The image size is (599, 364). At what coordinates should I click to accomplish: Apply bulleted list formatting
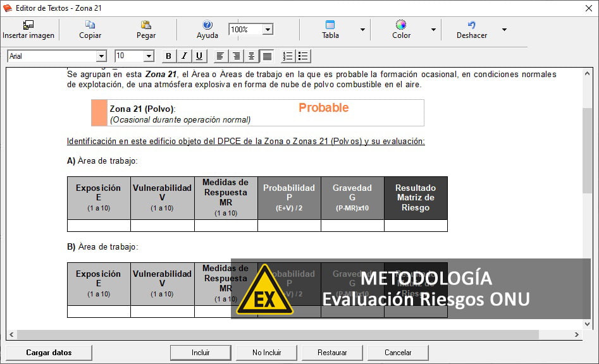(304, 56)
